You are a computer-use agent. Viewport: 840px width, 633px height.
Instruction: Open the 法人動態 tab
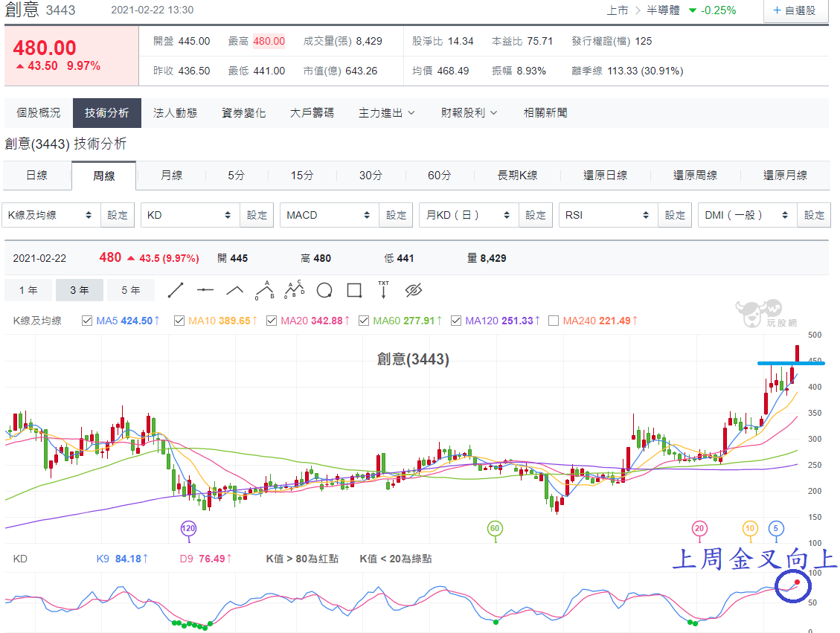pyautogui.click(x=175, y=113)
